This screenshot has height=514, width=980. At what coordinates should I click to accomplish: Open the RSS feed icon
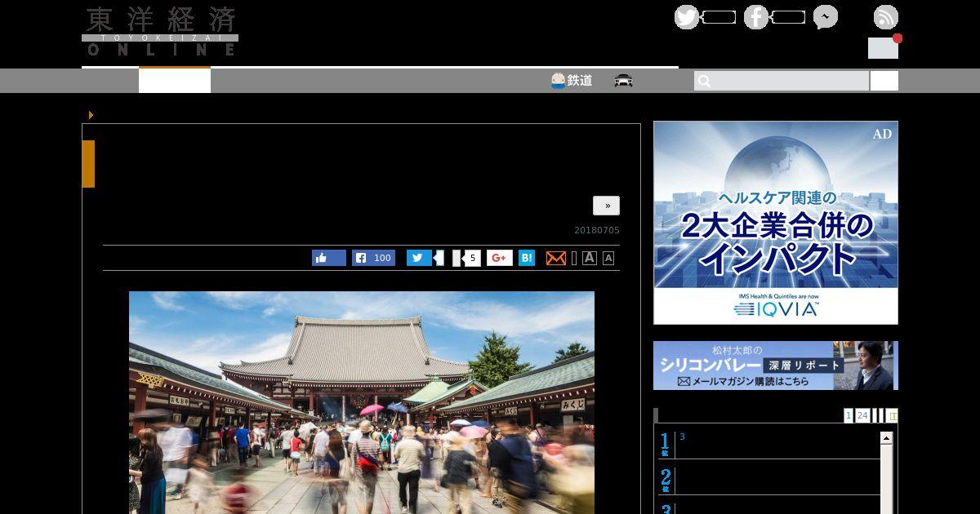pos(886,17)
